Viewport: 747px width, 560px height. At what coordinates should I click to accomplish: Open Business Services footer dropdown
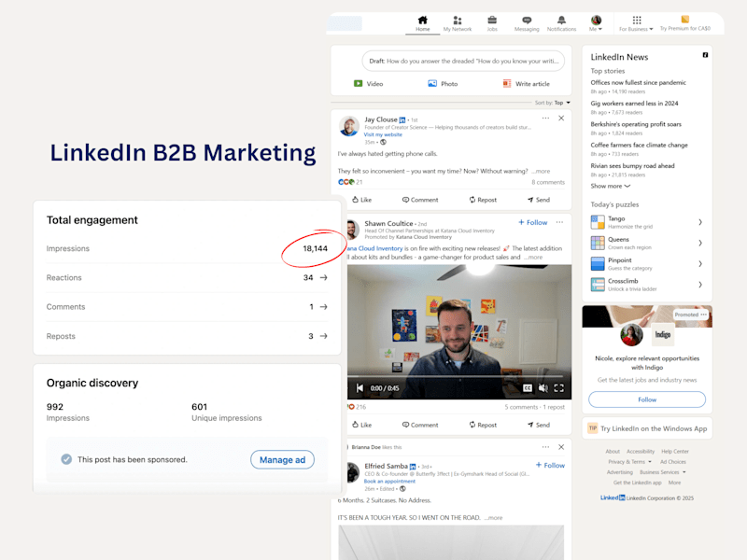pyautogui.click(x=663, y=472)
